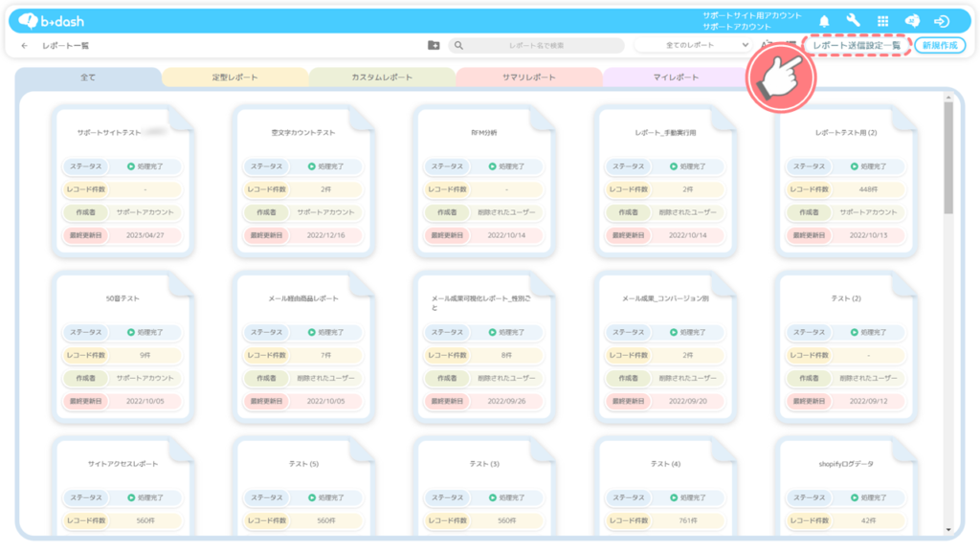Click the レポート一覧 page title
The width and height of the screenshot is (980, 551).
[66, 46]
